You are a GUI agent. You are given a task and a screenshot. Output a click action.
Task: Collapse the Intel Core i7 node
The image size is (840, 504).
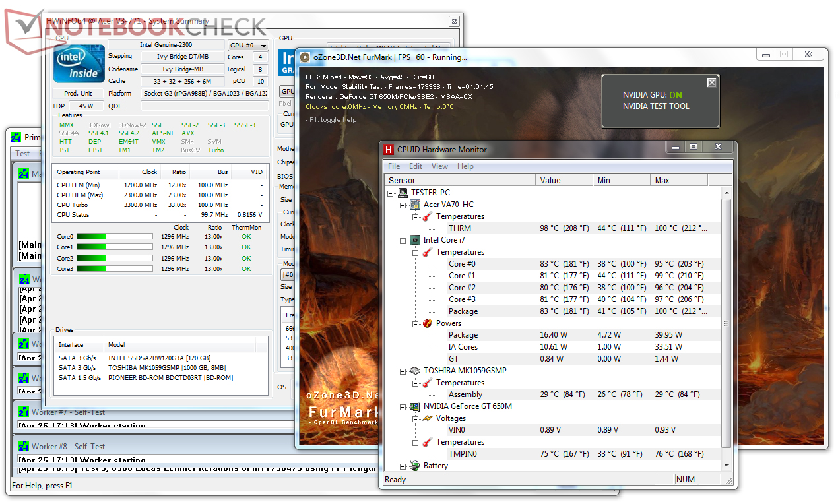point(403,240)
